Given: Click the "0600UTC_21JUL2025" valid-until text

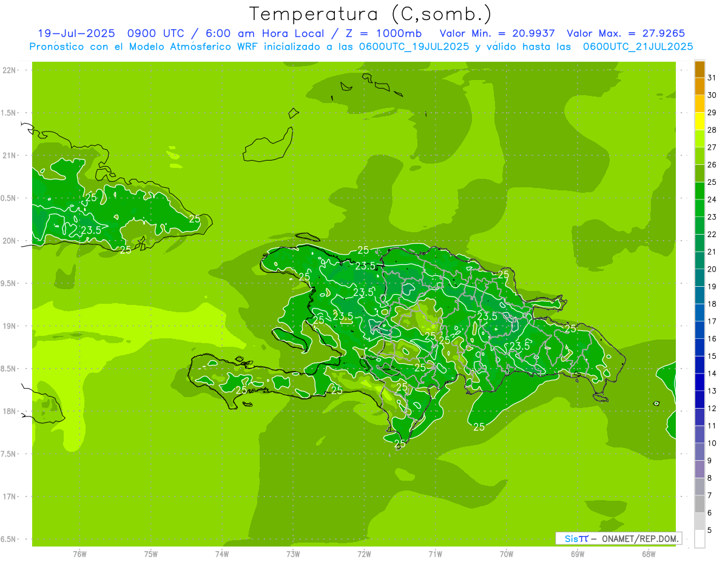Looking at the screenshot, I should 638,47.
